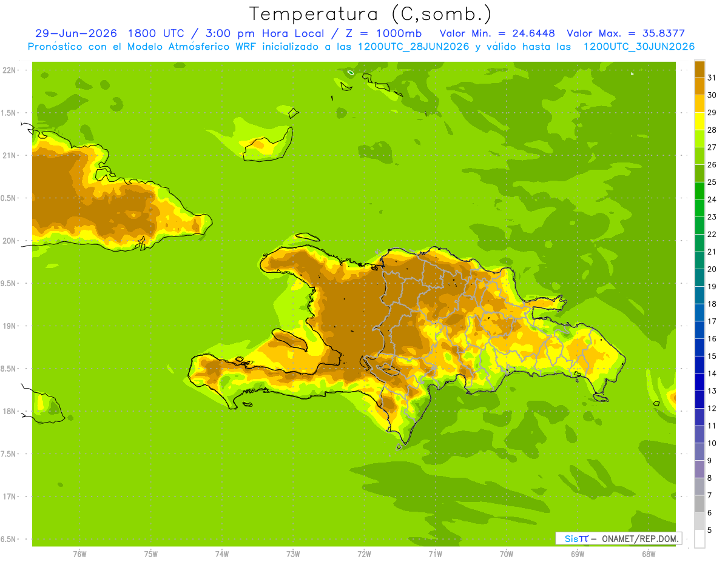The height and width of the screenshot is (562, 728).
Task: Click the "Valor Max. = 35.8377" readout
Action: tap(626, 33)
